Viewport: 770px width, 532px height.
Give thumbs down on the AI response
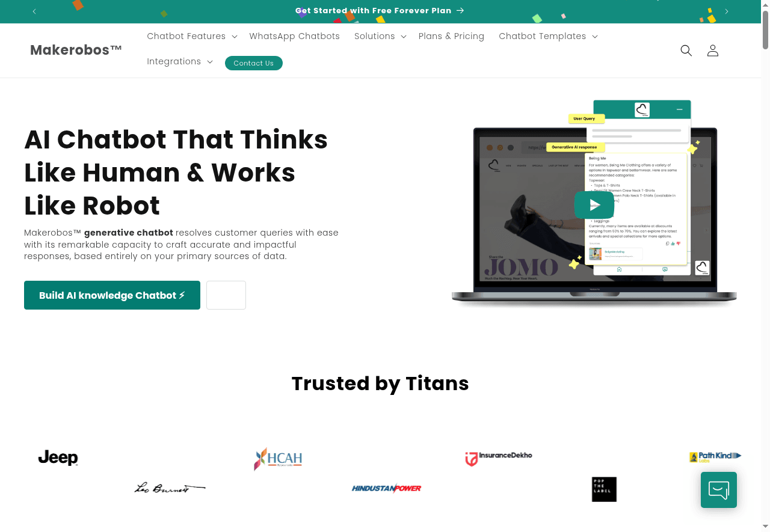click(x=679, y=243)
